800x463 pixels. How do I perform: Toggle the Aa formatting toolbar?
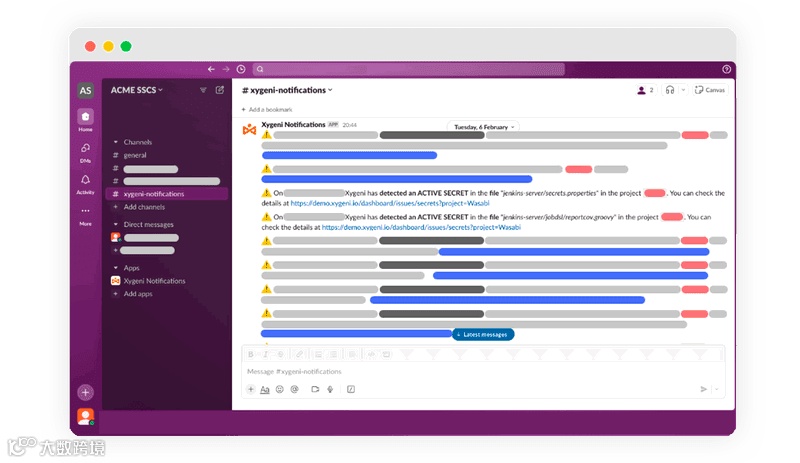(x=264, y=389)
